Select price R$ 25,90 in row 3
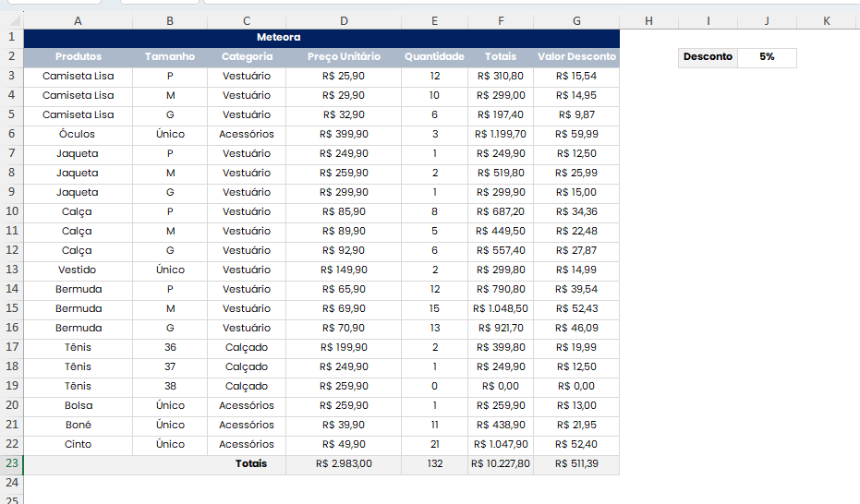The image size is (860, 504). coord(344,76)
